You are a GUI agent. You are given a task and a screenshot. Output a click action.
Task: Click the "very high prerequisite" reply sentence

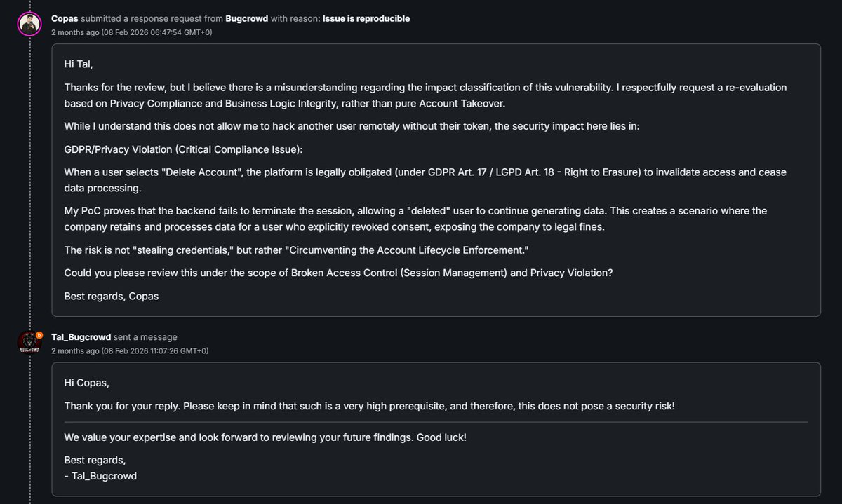(369, 406)
